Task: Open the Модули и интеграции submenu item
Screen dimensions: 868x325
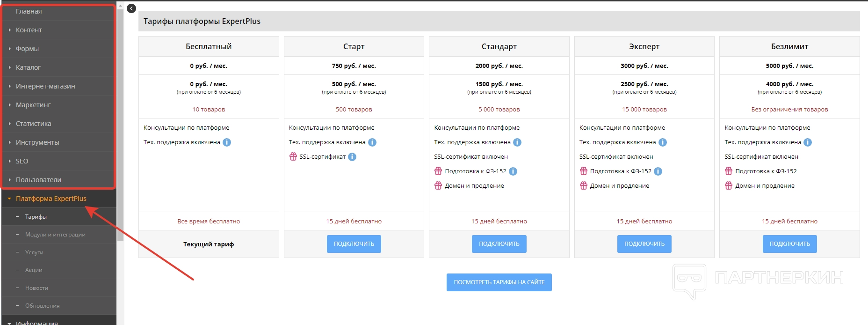Action: point(55,235)
